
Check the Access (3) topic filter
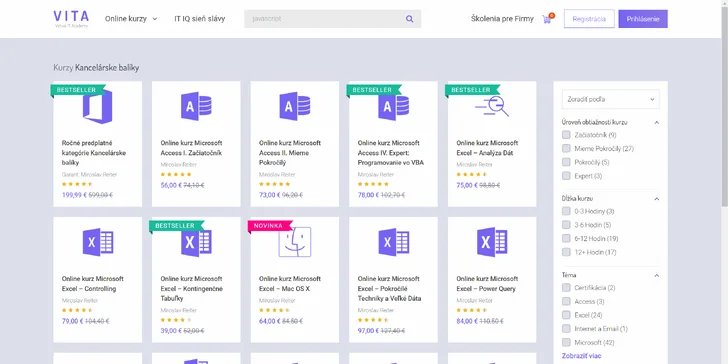(x=566, y=301)
